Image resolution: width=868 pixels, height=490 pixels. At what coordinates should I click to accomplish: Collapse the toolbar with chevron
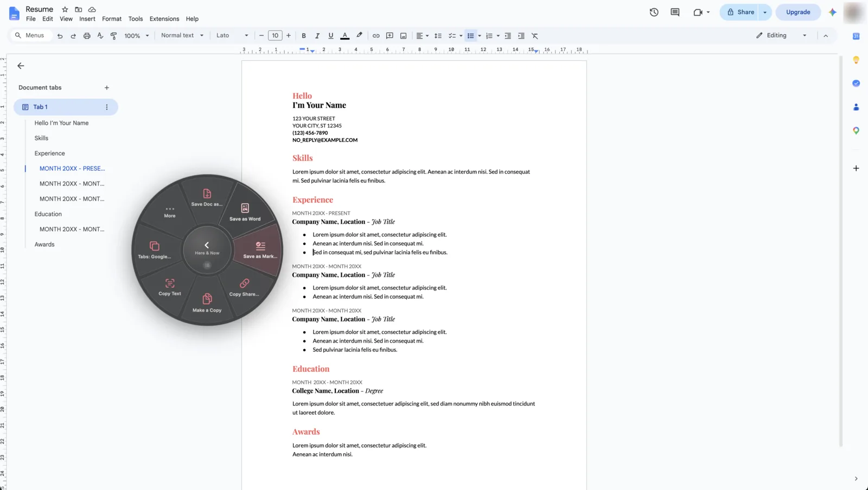point(826,36)
